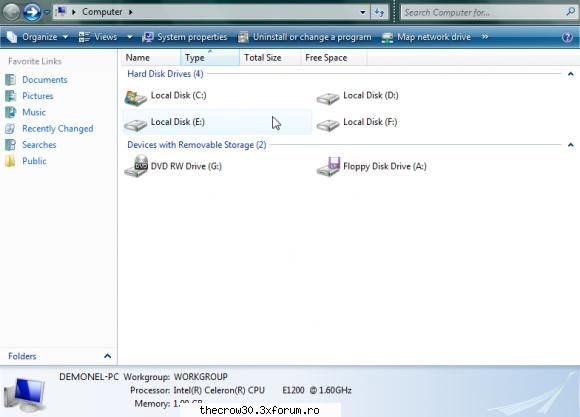Select the Local Disk (E:) drive icon
Viewport: 580px width, 417px height.
point(135,124)
